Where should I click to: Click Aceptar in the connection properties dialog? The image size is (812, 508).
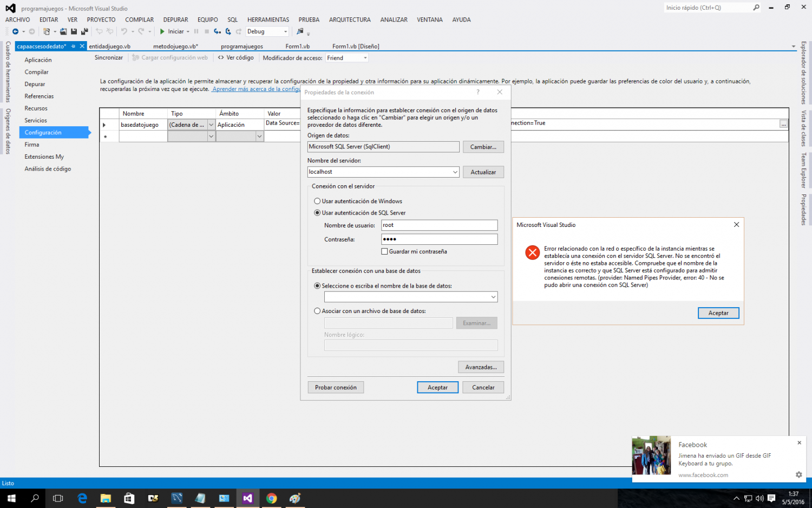[437, 387]
